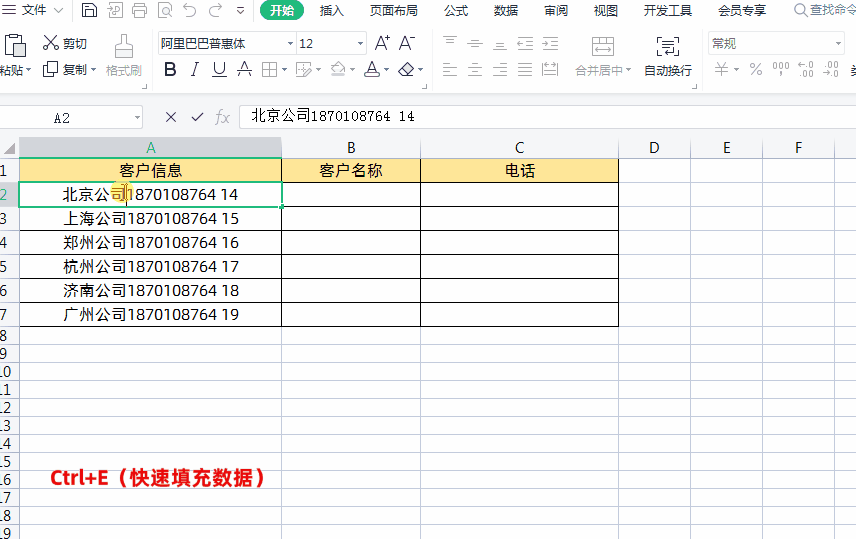The width and height of the screenshot is (856, 539).
Task: Click the Print icon in top bar
Action: pos(140,11)
